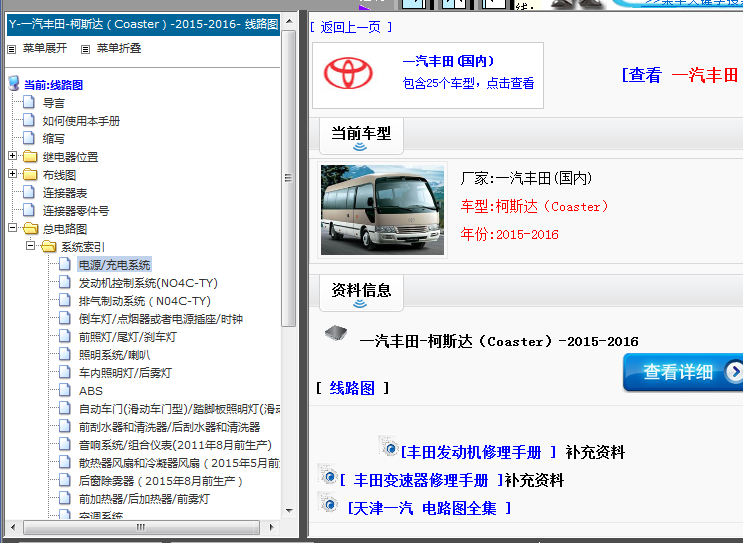Open 天津一汽 电路图全集 link
The width and height of the screenshot is (743, 543).
tap(429, 508)
